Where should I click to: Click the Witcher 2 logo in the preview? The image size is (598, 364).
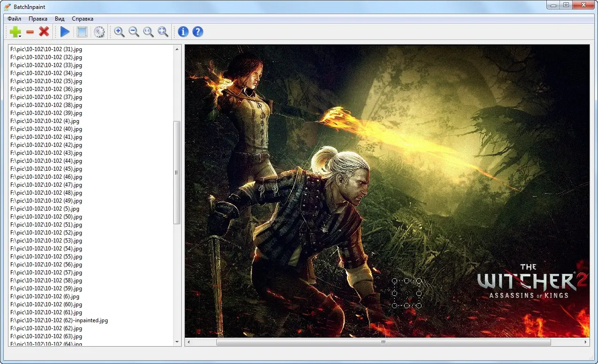[532, 281]
